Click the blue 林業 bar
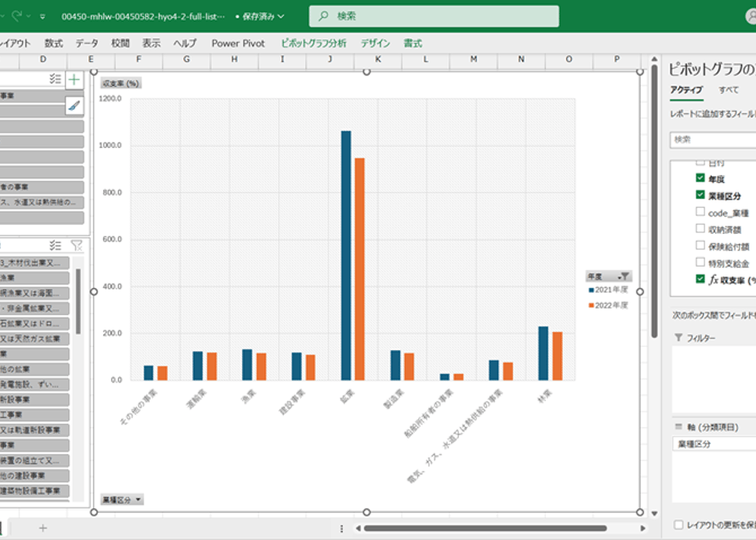The image size is (756, 540). (x=543, y=353)
